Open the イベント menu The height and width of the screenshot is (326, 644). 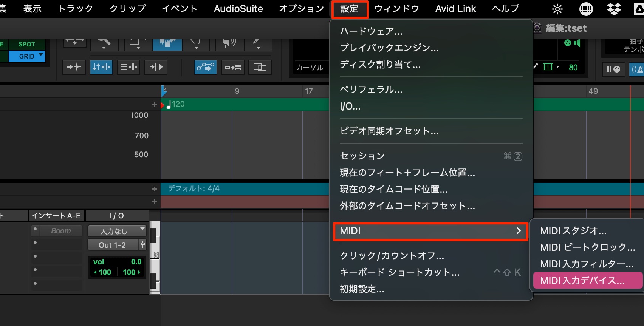click(x=180, y=9)
